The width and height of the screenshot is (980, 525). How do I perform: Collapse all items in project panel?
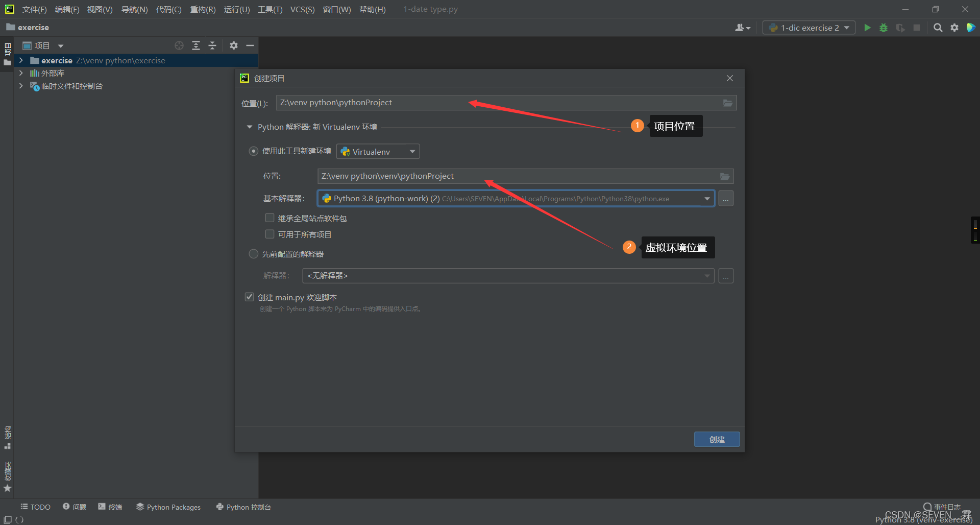click(x=212, y=45)
